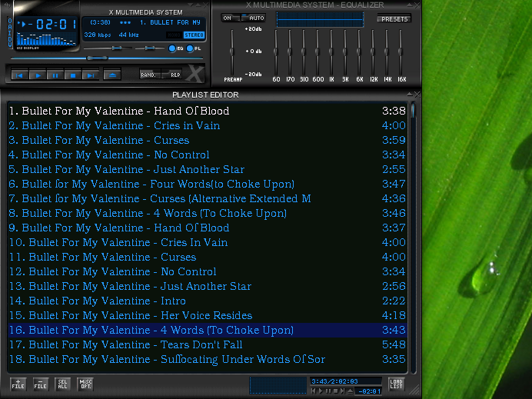Image resolution: width=532 pixels, height=399 pixels.
Task: Stop playback with the main stop button
Action: point(72,75)
